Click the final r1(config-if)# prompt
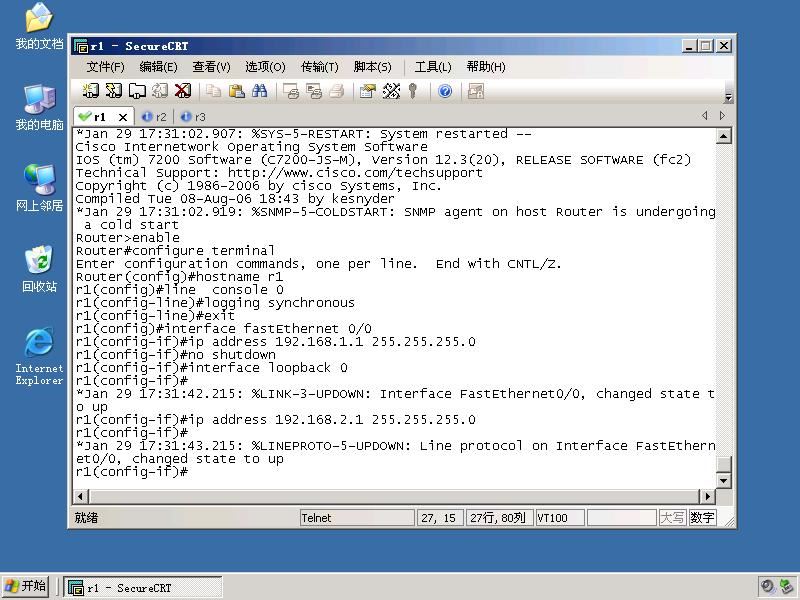Image resolution: width=800 pixels, height=600 pixels. (x=132, y=472)
